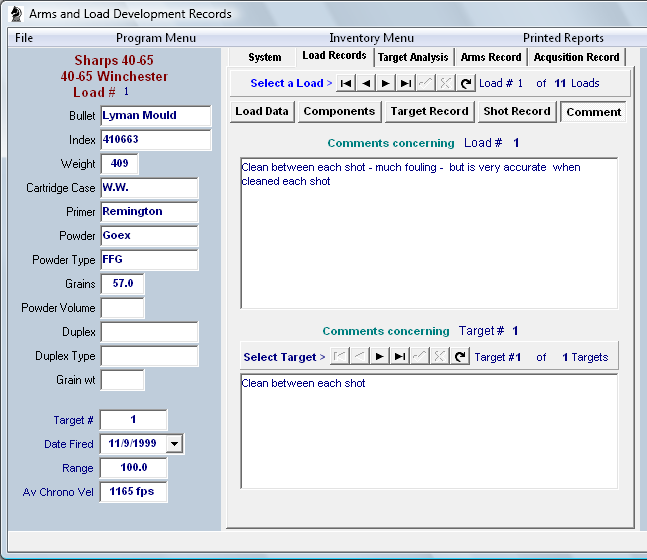Go to last target record
The height and width of the screenshot is (560, 647).
pyautogui.click(x=399, y=356)
